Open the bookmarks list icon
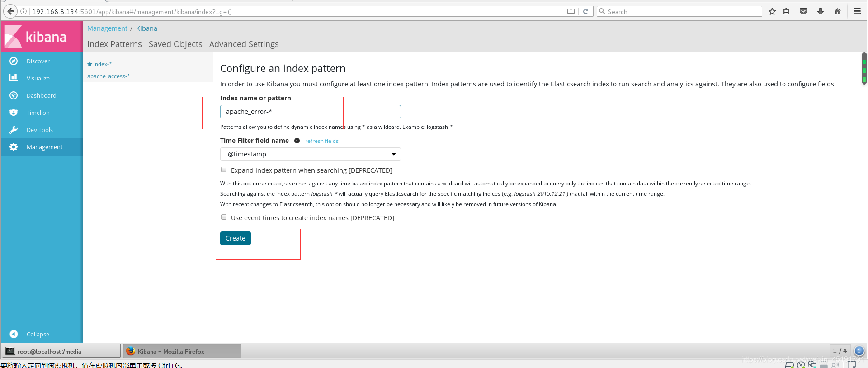This screenshot has width=868, height=368. pyautogui.click(x=787, y=11)
